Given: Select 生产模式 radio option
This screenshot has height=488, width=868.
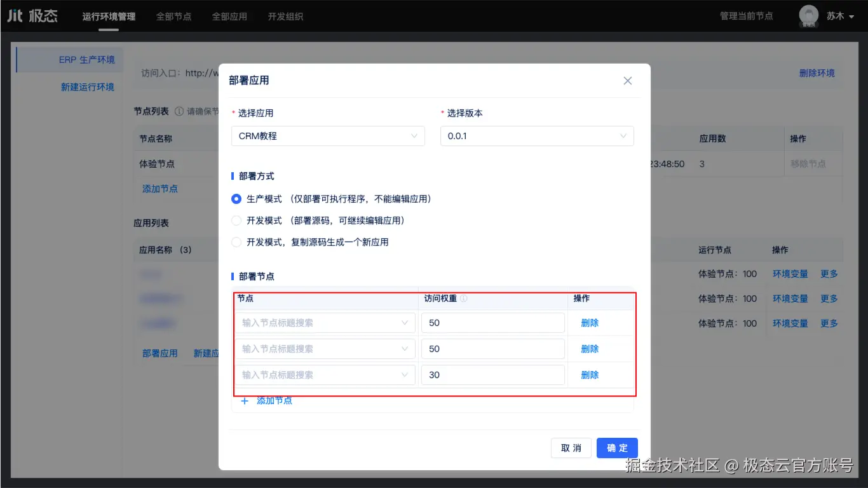Looking at the screenshot, I should tap(236, 199).
